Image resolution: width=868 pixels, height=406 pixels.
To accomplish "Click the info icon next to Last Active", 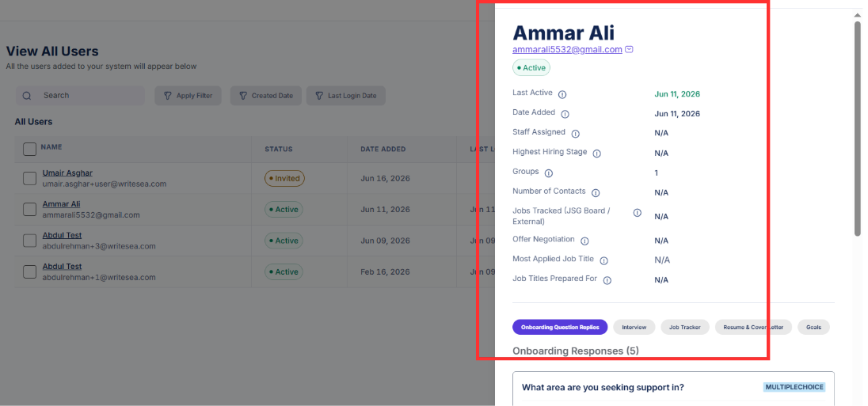I will click(562, 94).
